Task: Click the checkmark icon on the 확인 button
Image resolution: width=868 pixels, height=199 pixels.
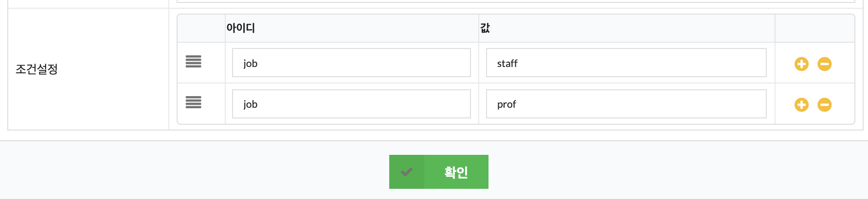Action: coord(407,172)
